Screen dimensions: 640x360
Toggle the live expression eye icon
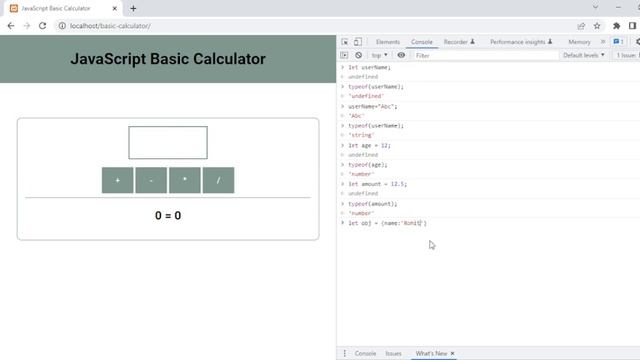(x=401, y=55)
